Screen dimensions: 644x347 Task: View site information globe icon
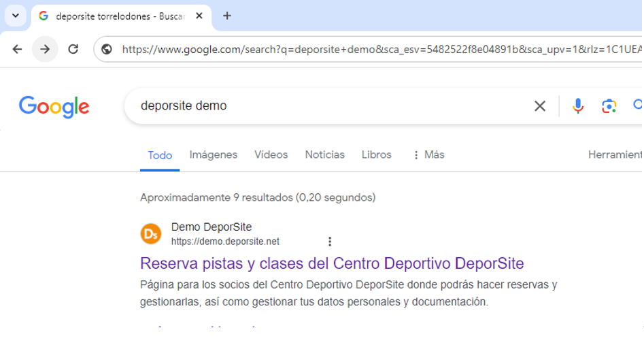click(107, 50)
